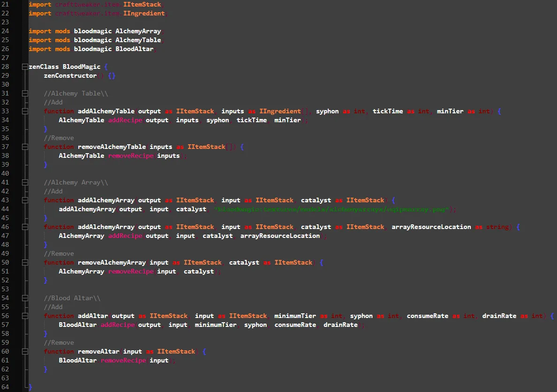Place cursor on arrayResourceLocation parameter in line 46
This screenshot has height=392, width=557.
(431, 227)
